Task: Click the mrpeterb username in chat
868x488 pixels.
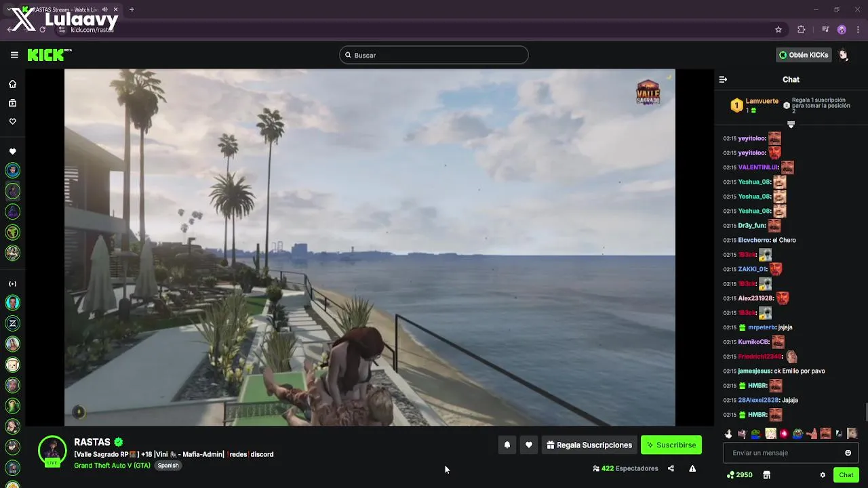Action: 762,327
